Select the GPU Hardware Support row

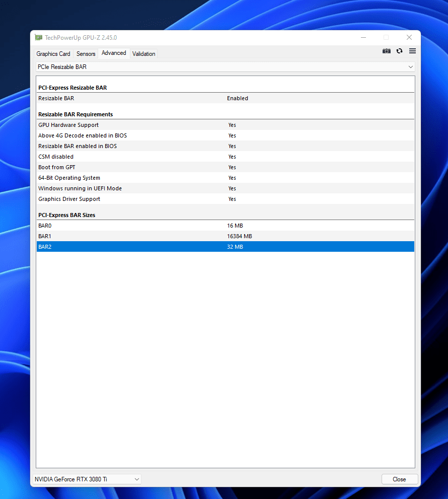[x=226, y=125]
